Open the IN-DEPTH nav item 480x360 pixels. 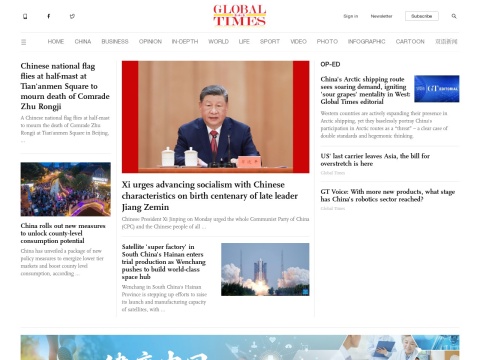pyautogui.click(x=185, y=42)
